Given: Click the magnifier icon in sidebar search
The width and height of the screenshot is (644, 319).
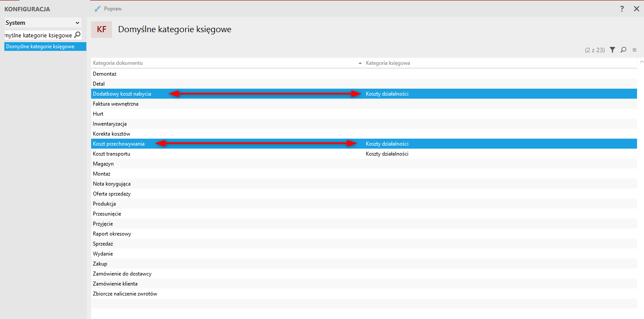Looking at the screenshot, I should pyautogui.click(x=77, y=35).
